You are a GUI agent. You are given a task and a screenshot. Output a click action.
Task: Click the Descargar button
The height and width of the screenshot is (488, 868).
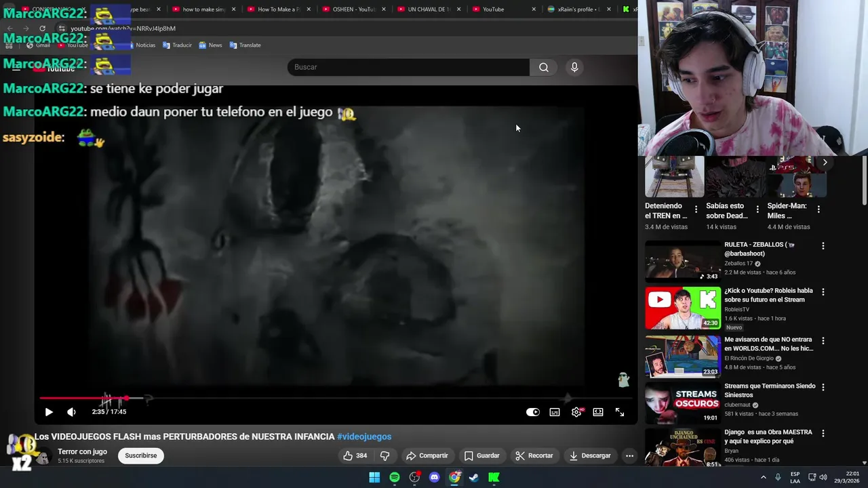[x=590, y=455]
